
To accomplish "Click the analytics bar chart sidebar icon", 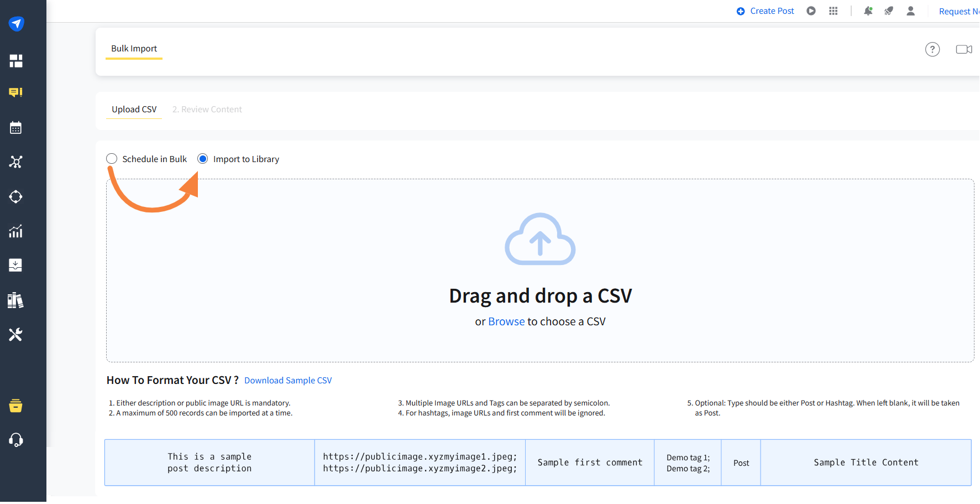I will tap(16, 231).
